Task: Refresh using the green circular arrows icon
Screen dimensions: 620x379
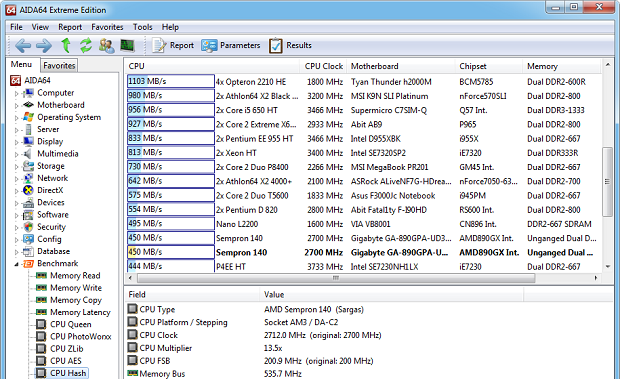Action: (86, 45)
